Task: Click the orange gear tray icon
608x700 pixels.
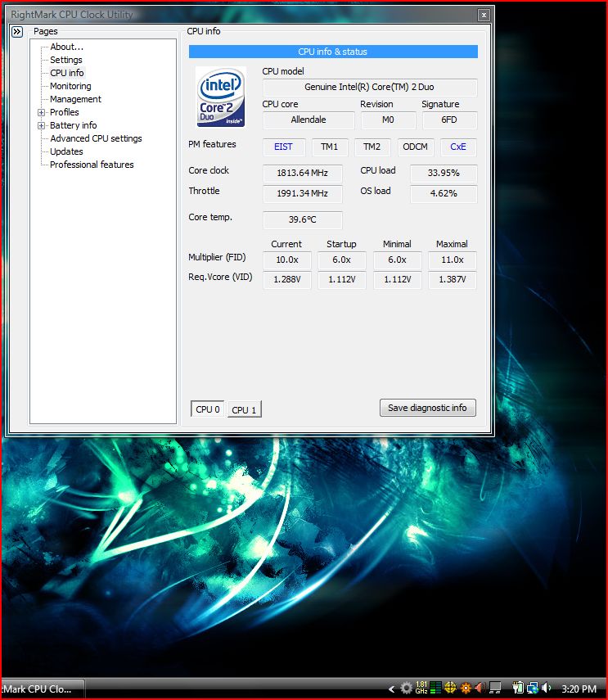Action: 466,689
